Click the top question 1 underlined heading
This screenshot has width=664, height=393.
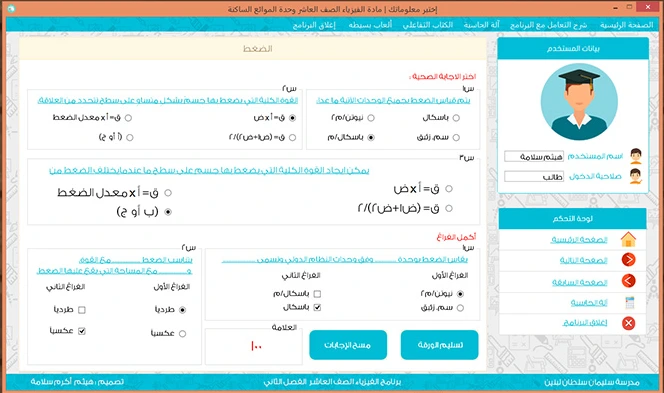pos(393,100)
